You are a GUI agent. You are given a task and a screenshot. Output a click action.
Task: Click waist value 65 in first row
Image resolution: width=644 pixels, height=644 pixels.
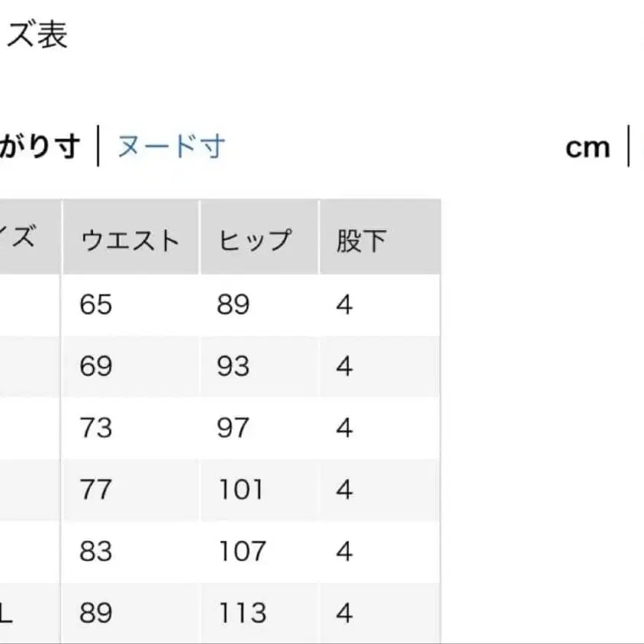pos(96,304)
